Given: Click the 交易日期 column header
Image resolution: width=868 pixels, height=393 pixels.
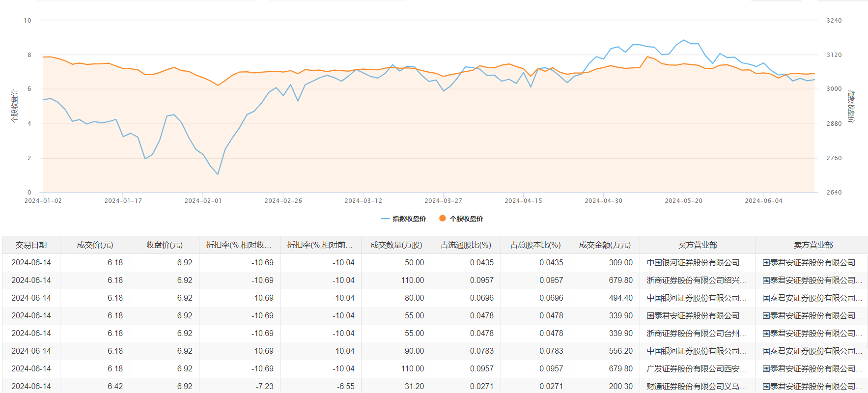Looking at the screenshot, I should pyautogui.click(x=31, y=245).
